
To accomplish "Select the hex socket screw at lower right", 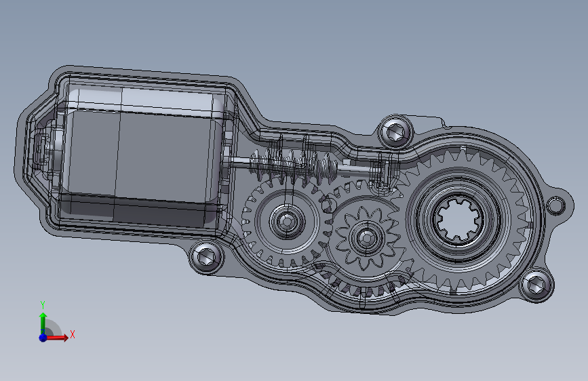I will [x=536, y=285].
